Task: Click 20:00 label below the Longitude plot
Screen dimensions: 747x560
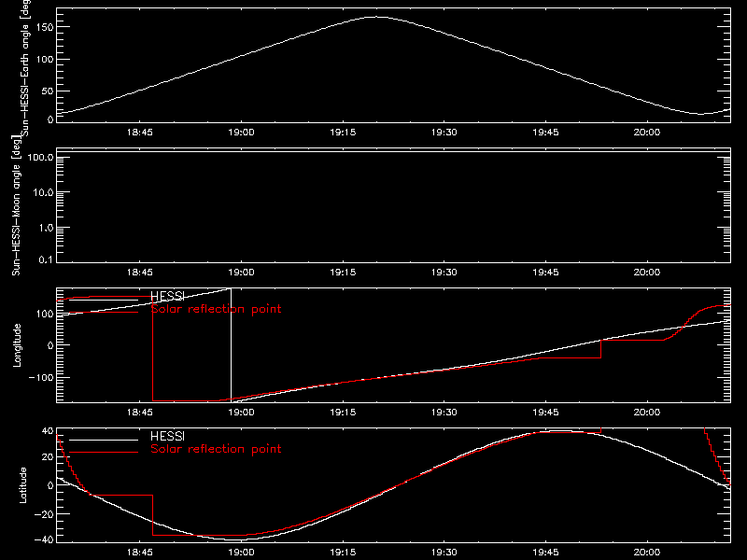Action: 646,413
